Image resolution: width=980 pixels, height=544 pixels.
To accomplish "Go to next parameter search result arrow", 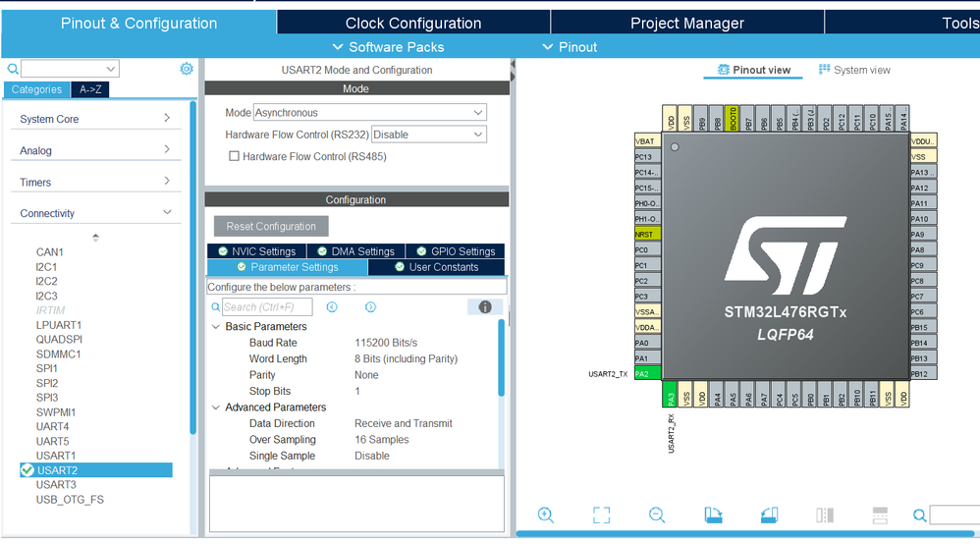I will [x=370, y=307].
